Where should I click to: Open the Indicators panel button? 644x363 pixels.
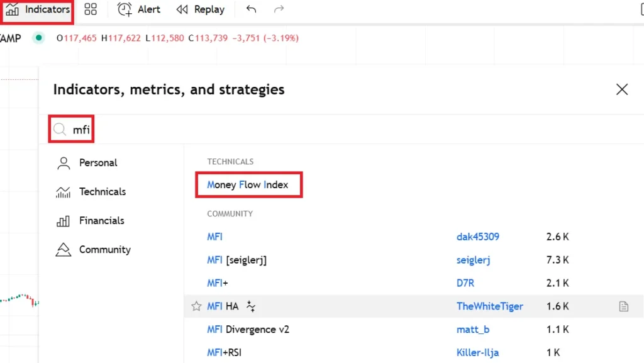coord(38,10)
